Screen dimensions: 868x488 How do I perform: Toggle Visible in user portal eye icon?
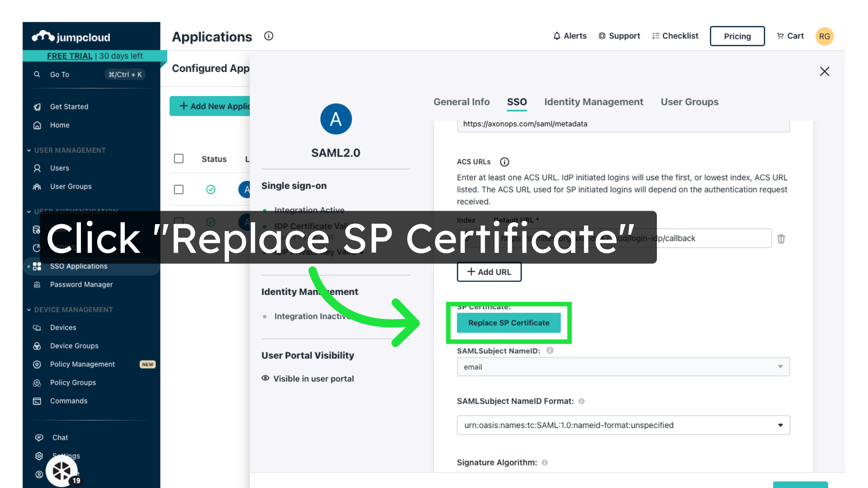(265, 378)
